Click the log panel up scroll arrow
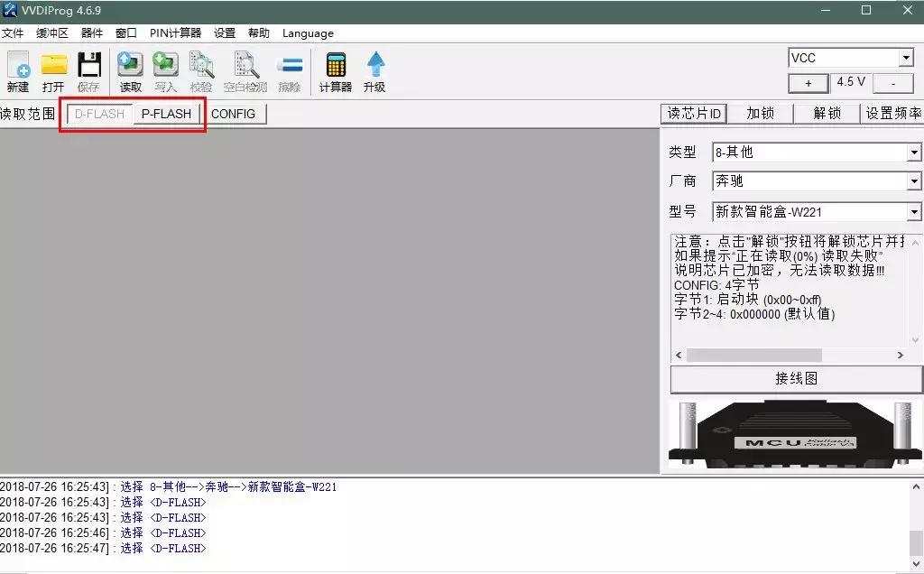 point(916,486)
